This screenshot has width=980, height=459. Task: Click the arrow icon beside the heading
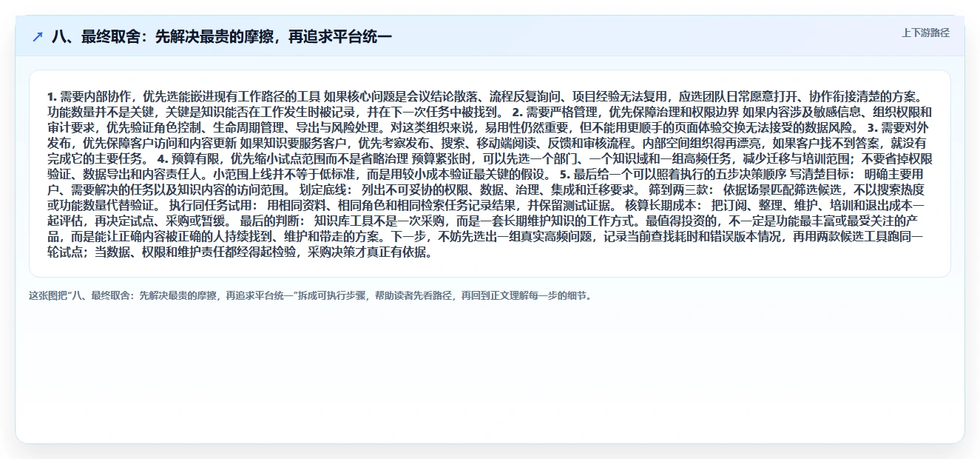pyautogui.click(x=38, y=36)
